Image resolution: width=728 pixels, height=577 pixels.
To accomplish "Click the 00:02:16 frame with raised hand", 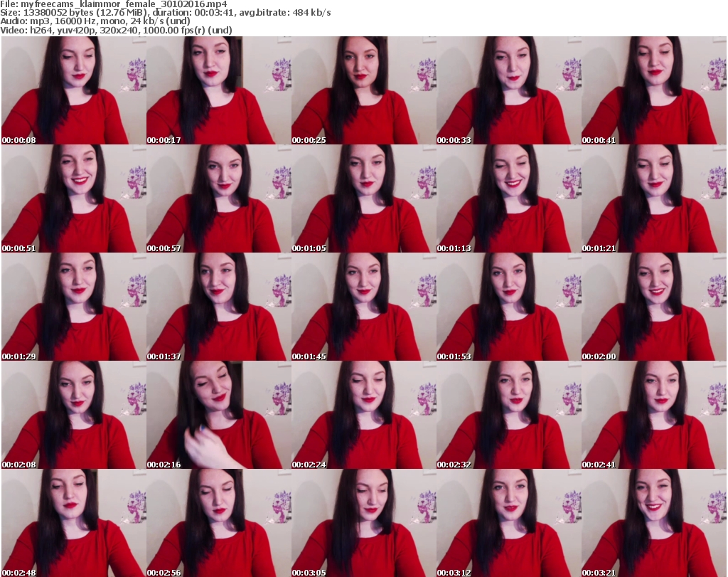I will pyautogui.click(x=218, y=415).
